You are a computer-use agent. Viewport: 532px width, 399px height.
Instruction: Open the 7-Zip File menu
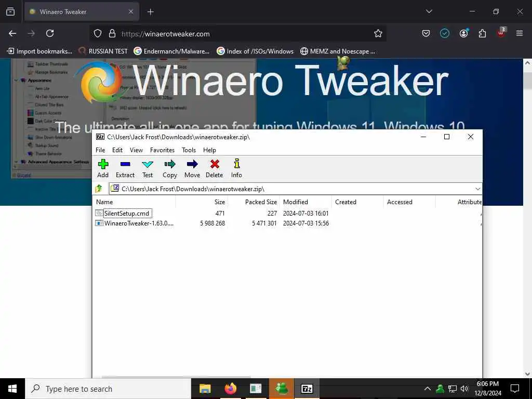(x=100, y=150)
